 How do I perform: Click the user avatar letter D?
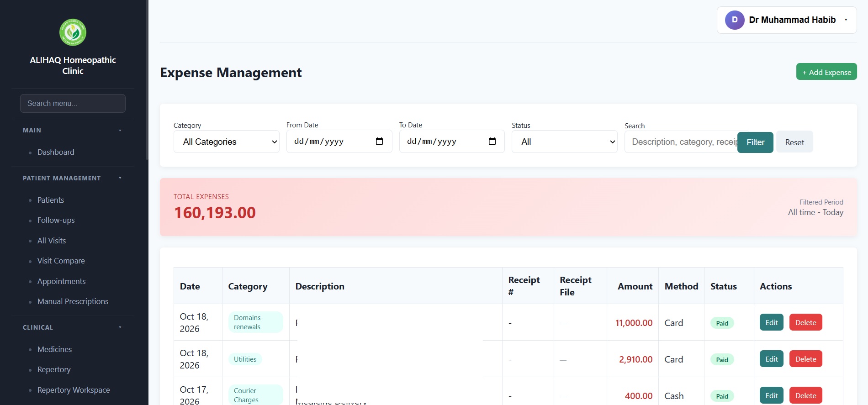tap(735, 20)
